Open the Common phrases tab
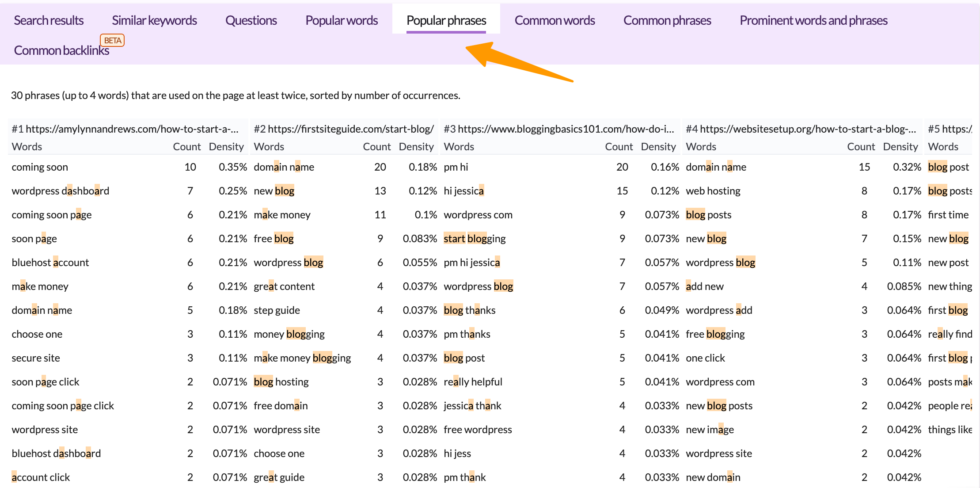This screenshot has width=980, height=488. tap(667, 20)
